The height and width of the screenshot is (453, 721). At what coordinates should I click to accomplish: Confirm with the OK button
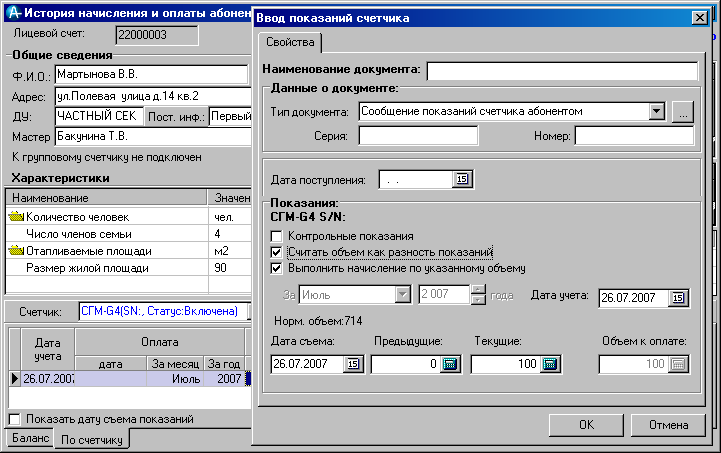click(x=586, y=424)
